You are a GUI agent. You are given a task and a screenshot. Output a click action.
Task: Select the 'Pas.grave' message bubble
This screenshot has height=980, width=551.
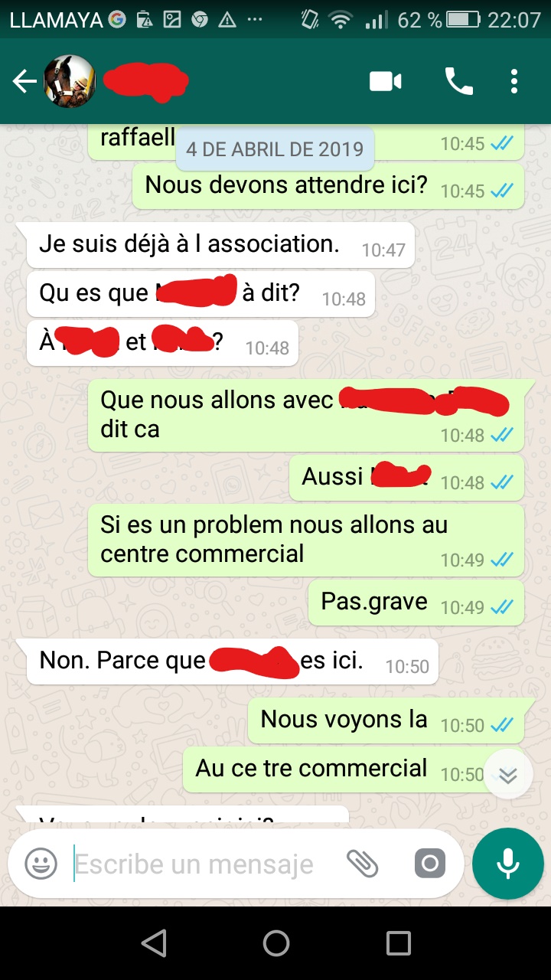click(x=416, y=603)
